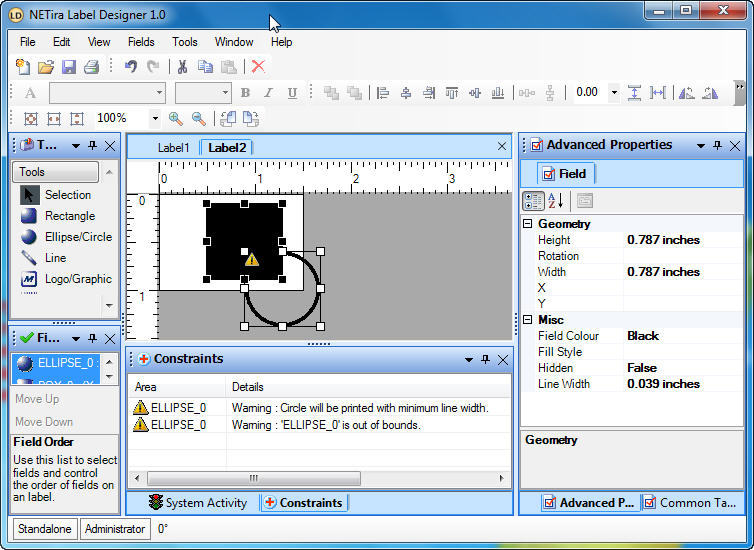Toggle categorized view in Advanced Properties
This screenshot has height=550, width=754.
pyautogui.click(x=535, y=201)
